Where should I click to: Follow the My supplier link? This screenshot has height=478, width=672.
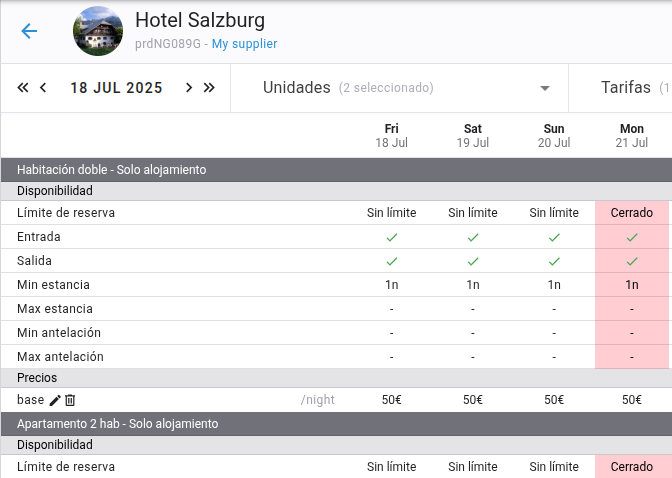pos(244,44)
